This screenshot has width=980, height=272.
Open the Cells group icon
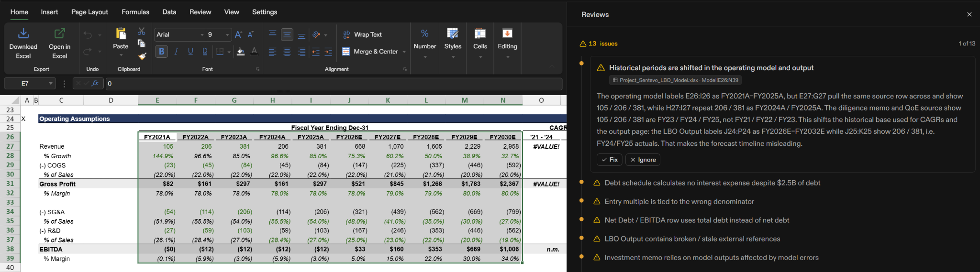coord(480,33)
